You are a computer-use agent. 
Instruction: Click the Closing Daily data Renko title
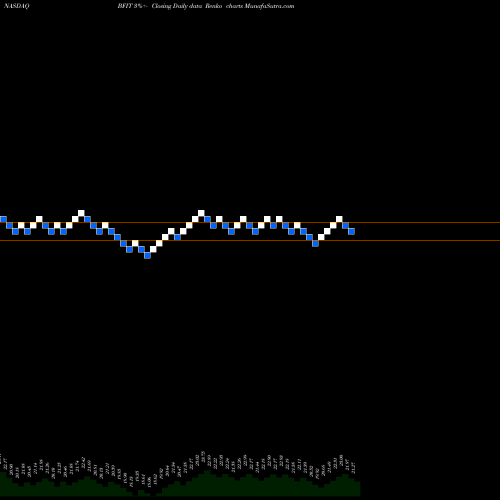pos(187,6)
